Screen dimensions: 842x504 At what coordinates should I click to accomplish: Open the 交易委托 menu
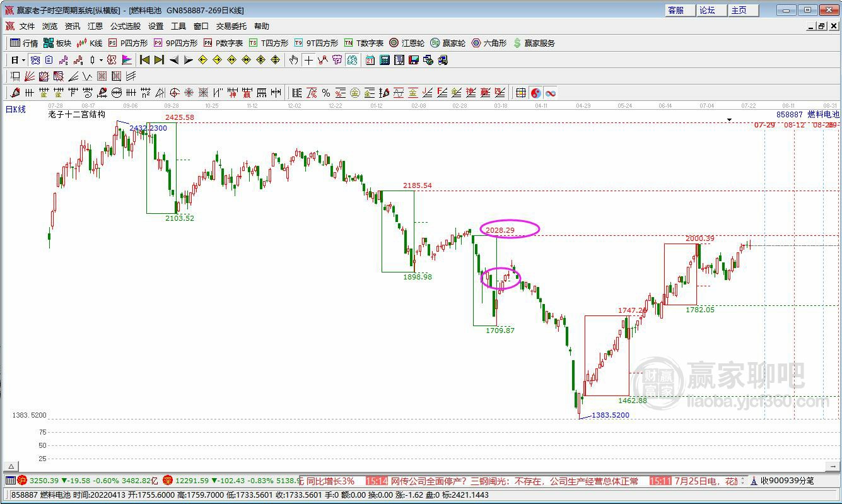coord(231,26)
